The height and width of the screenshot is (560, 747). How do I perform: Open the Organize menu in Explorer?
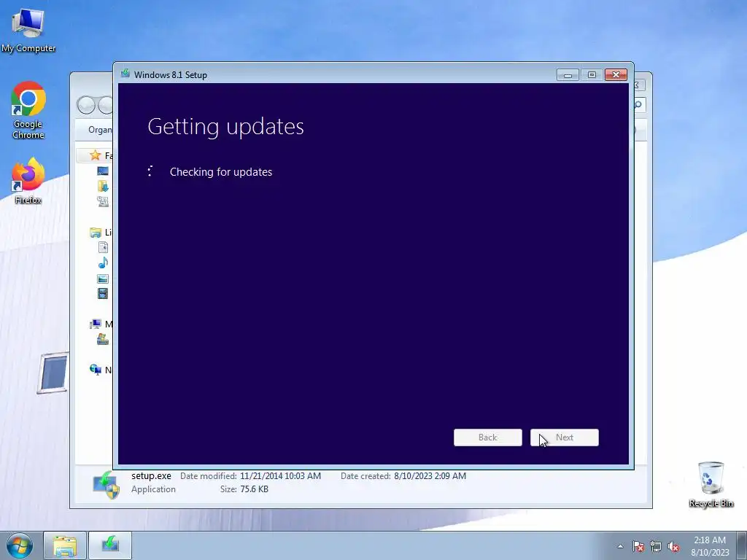click(x=100, y=130)
